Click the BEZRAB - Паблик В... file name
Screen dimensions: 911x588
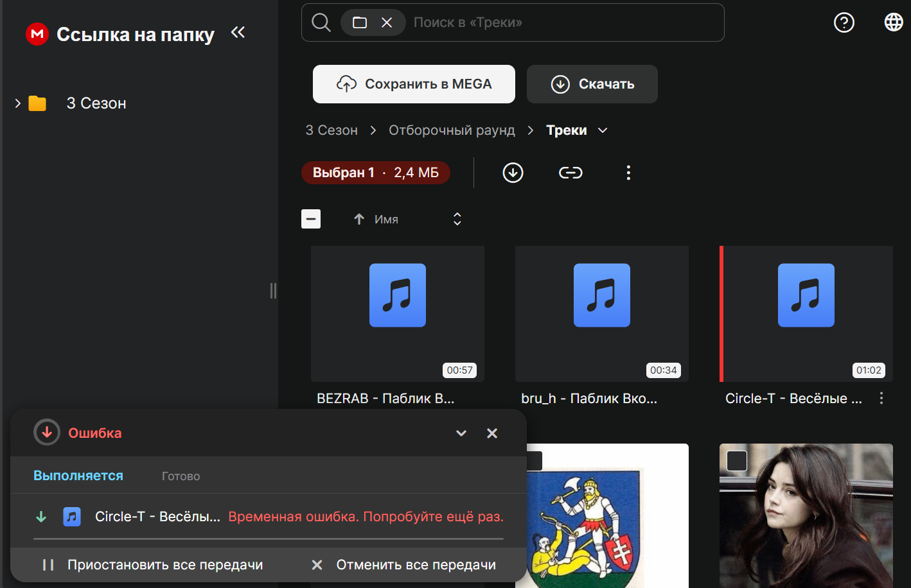(385, 399)
